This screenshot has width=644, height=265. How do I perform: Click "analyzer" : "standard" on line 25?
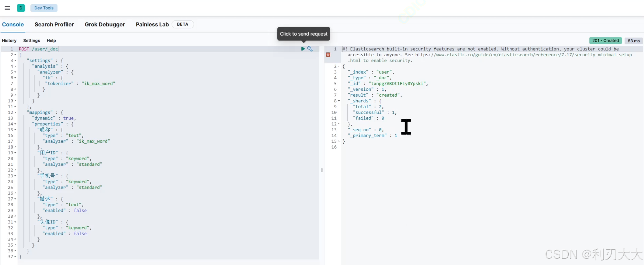(72, 187)
